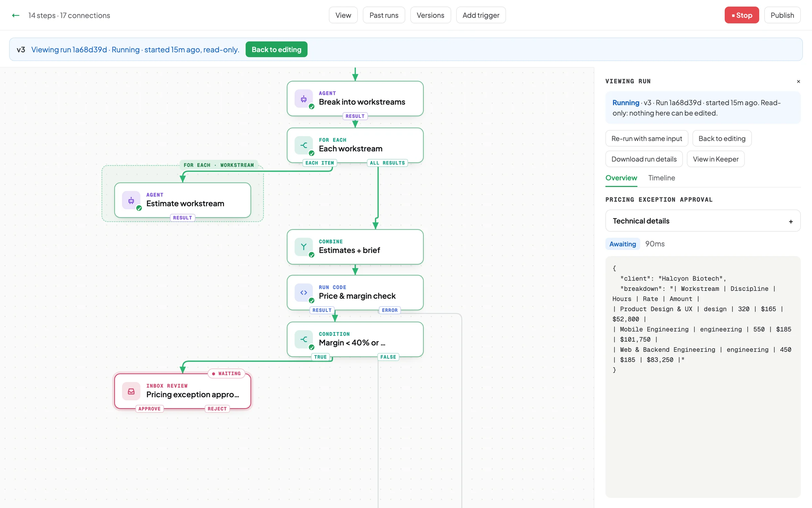Viewport: 812px width, 508px height.
Task: Click the branch icon on Margin condition node
Action: coord(303,339)
